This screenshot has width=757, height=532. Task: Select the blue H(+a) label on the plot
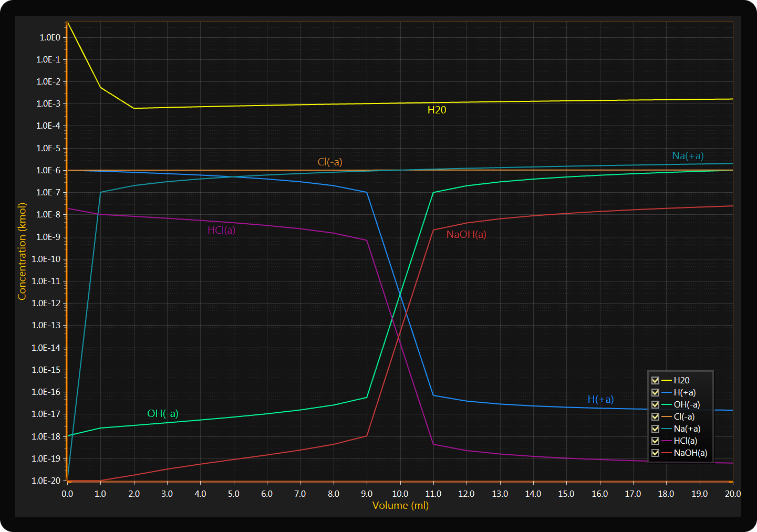pos(600,399)
